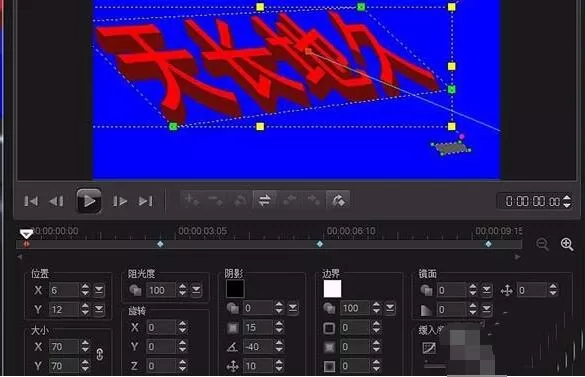This screenshot has height=377, width=585.
Task: Click the reverse keyframes swap-arrows button
Action: pos(265,200)
